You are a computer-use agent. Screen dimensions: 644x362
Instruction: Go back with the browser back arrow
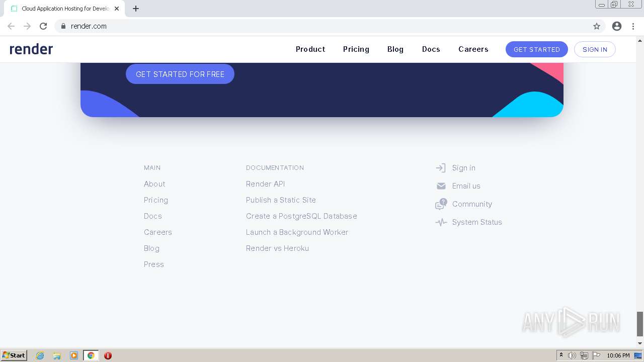click(11, 26)
